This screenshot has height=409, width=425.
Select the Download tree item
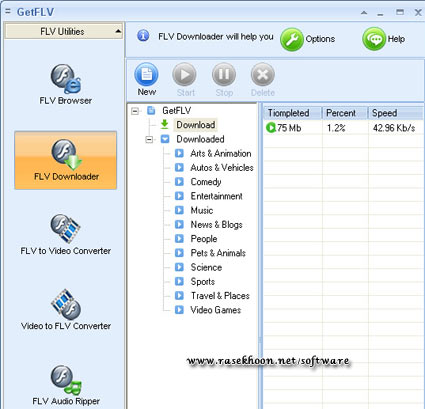196,125
